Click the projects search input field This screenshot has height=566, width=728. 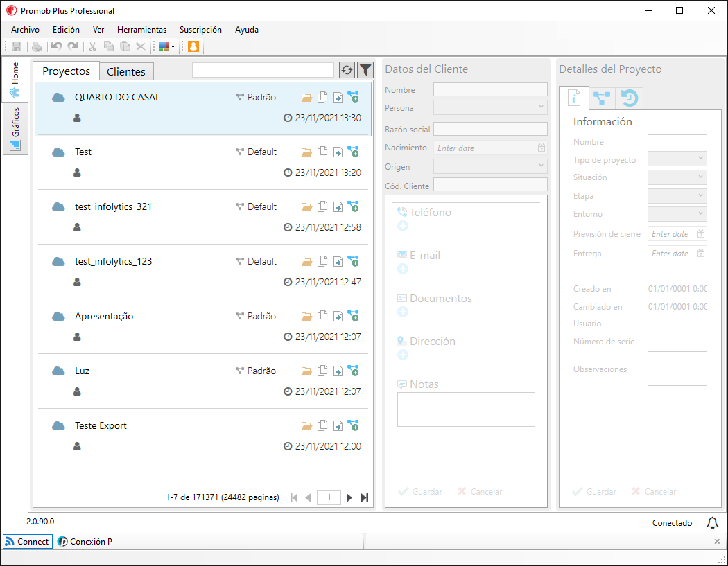(263, 70)
